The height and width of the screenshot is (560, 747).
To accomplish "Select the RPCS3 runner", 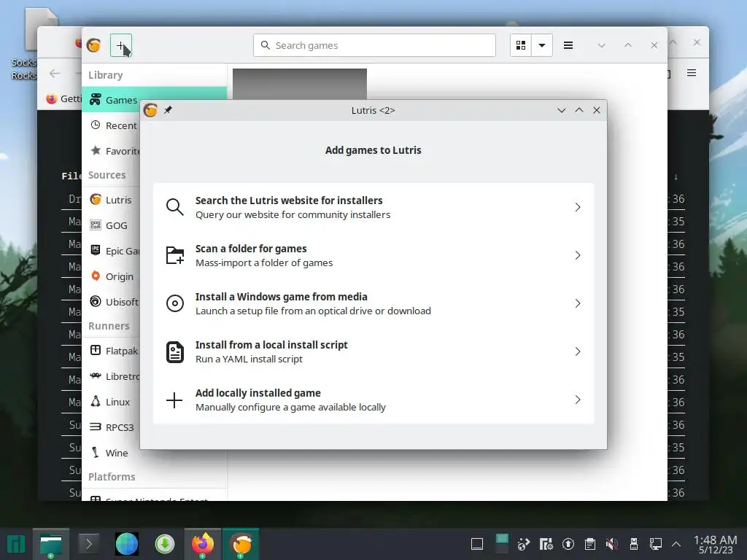I will pos(112,427).
